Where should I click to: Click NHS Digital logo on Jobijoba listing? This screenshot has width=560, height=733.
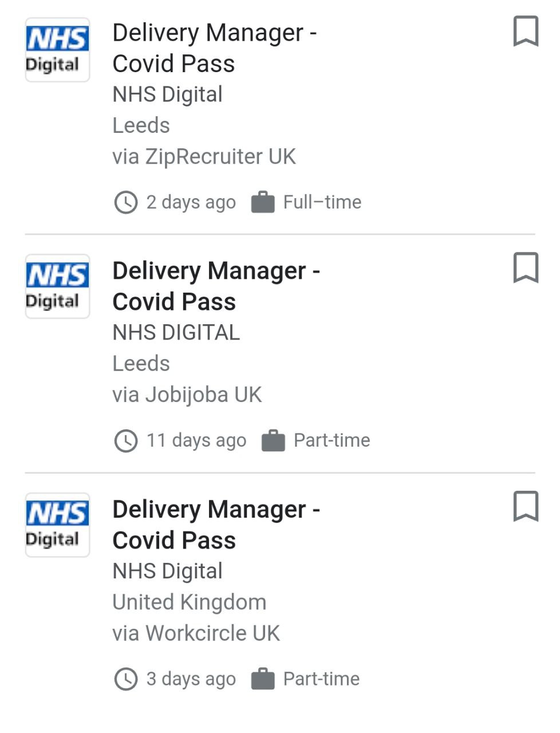pyautogui.click(x=57, y=286)
